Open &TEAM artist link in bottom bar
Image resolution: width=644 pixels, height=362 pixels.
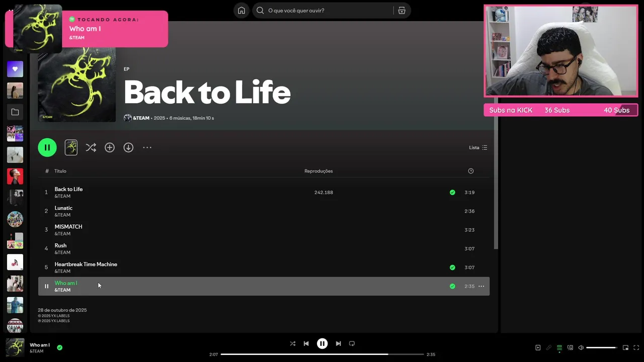point(37,351)
